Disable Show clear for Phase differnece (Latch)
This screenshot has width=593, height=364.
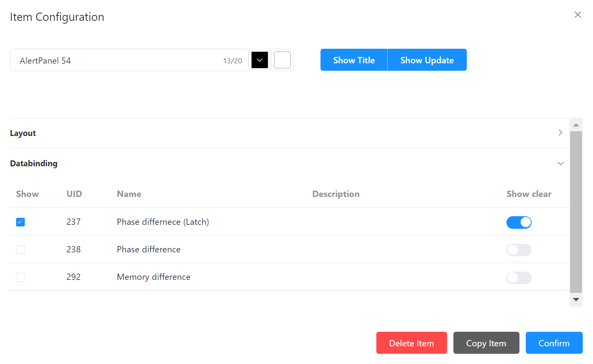(519, 222)
